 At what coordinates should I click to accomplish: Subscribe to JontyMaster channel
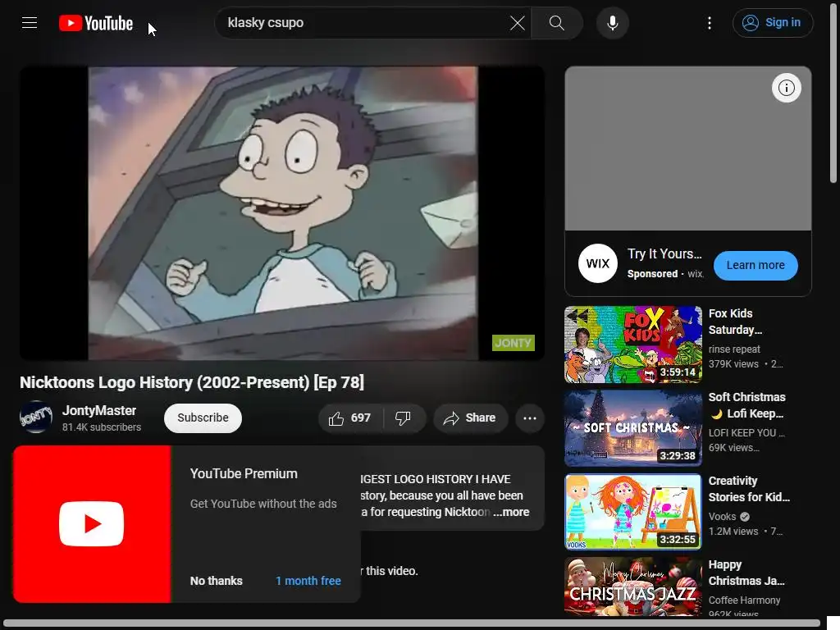point(203,418)
